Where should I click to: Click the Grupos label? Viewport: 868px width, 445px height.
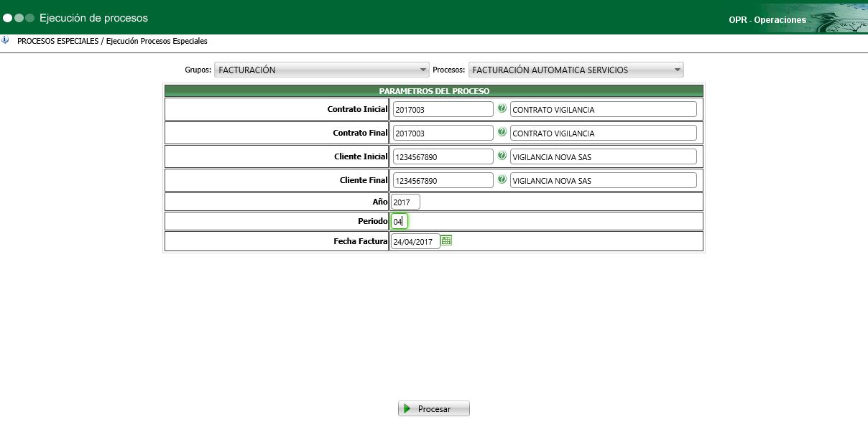tap(198, 70)
